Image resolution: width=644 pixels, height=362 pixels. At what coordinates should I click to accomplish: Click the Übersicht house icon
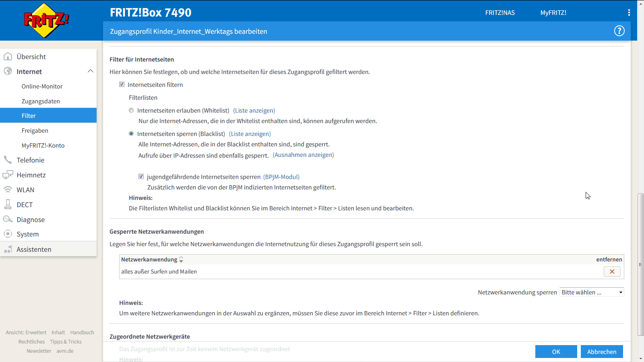[8, 56]
